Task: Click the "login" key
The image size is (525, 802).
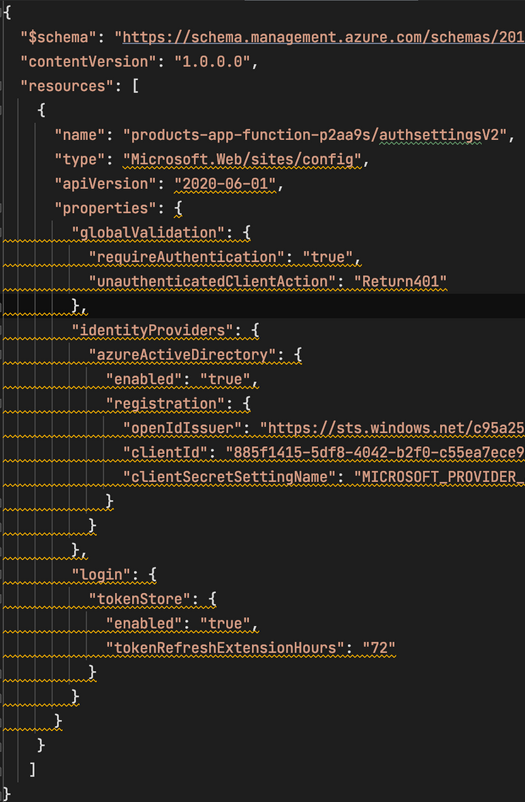Action: [101, 575]
